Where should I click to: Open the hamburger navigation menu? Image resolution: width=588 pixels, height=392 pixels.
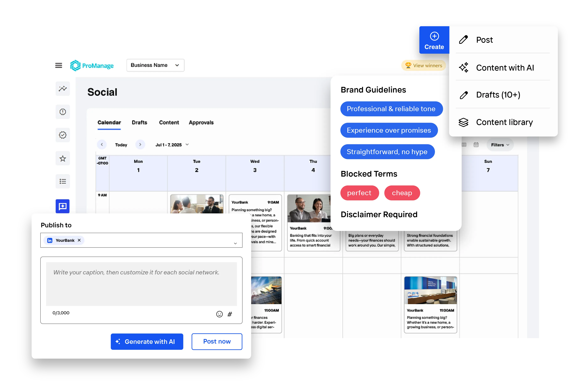point(58,66)
